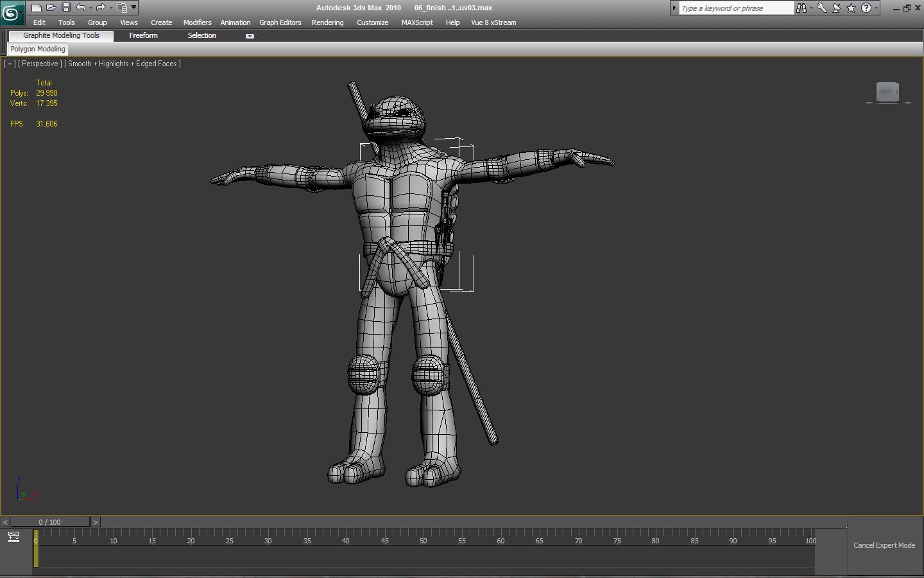
Task: Open the Favorites star icon
Action: [x=851, y=8]
